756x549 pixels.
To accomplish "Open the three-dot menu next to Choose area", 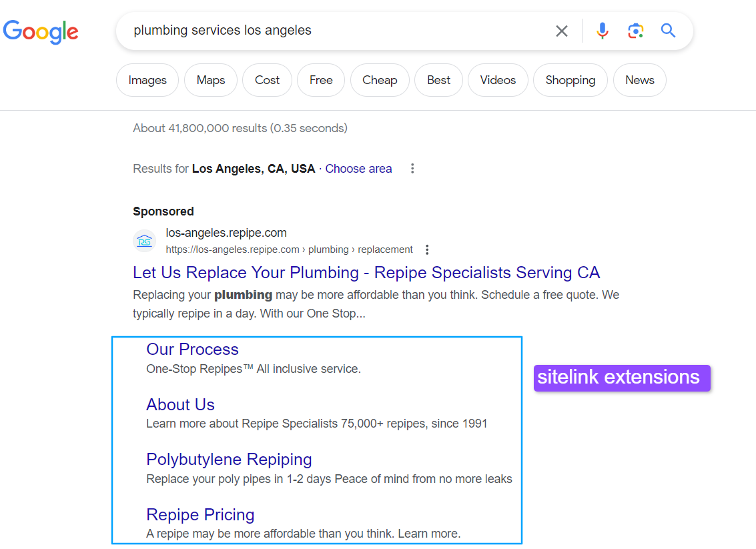I will (x=412, y=169).
